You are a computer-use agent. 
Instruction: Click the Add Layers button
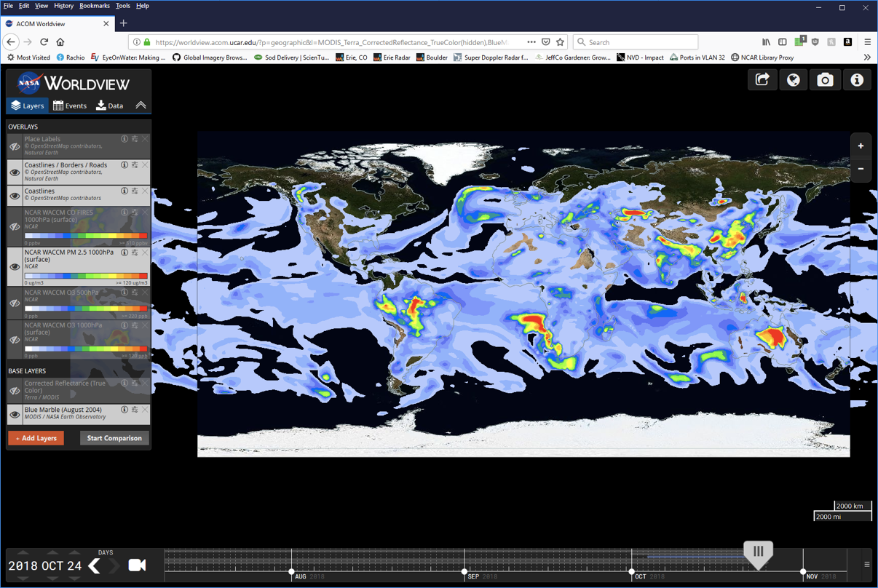point(36,438)
